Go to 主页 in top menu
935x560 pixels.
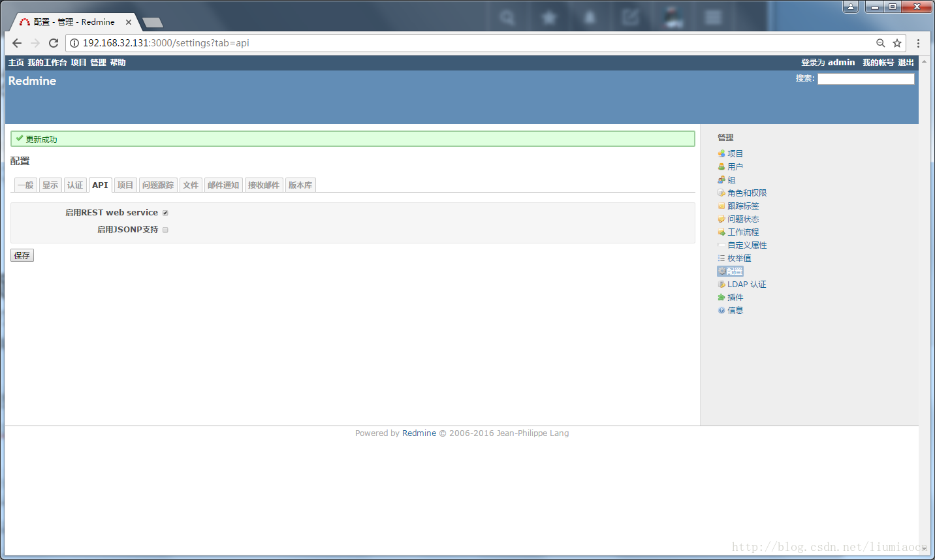coord(16,63)
